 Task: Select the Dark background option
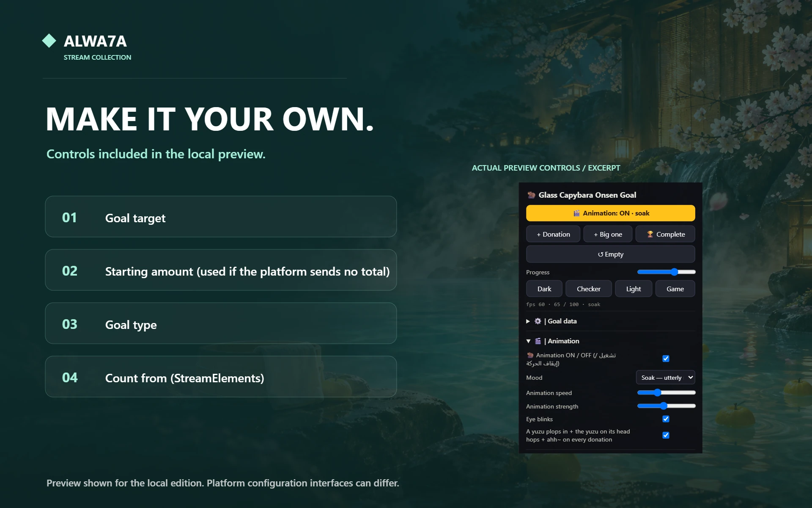[544, 289]
